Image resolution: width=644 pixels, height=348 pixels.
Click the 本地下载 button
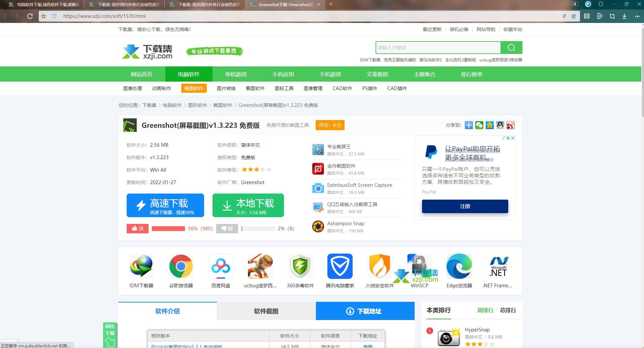click(x=248, y=205)
